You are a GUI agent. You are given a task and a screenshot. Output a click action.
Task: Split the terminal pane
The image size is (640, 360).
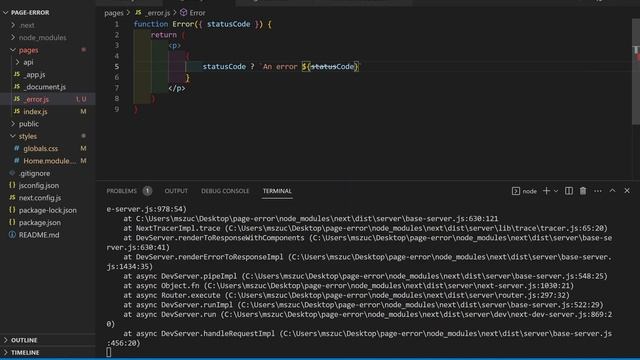click(569, 191)
